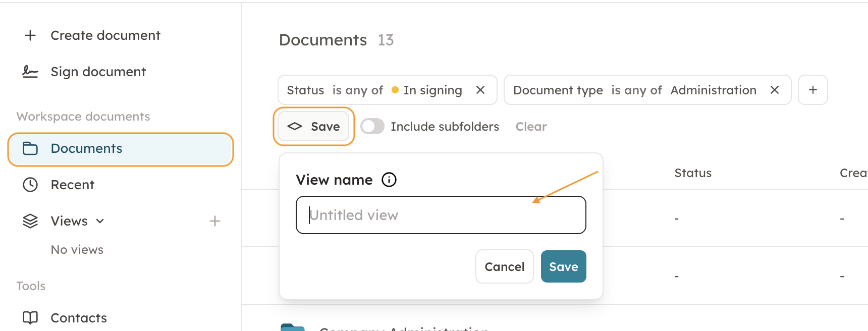Collapse the Views section chevron

[100, 221]
